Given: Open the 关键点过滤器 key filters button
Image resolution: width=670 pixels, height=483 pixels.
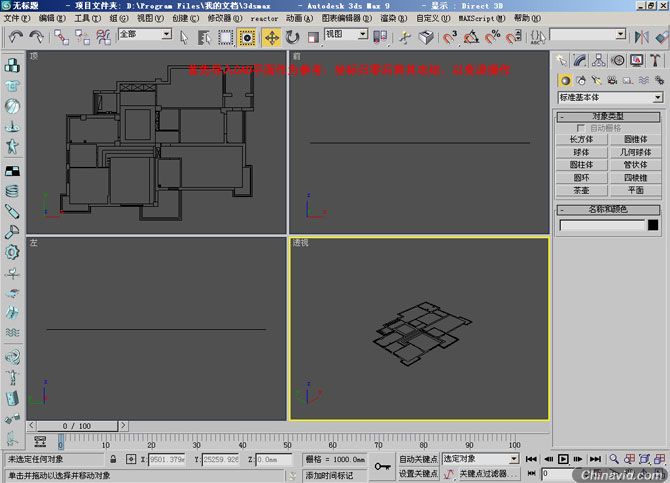Looking at the screenshot, I should pos(488,474).
